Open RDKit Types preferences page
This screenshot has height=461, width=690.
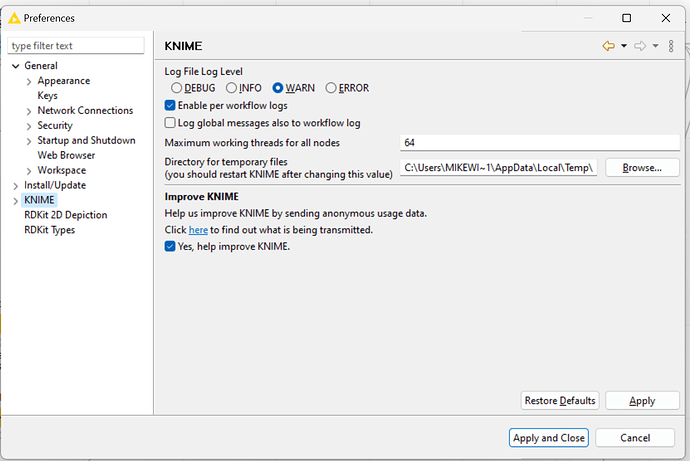pyautogui.click(x=49, y=230)
